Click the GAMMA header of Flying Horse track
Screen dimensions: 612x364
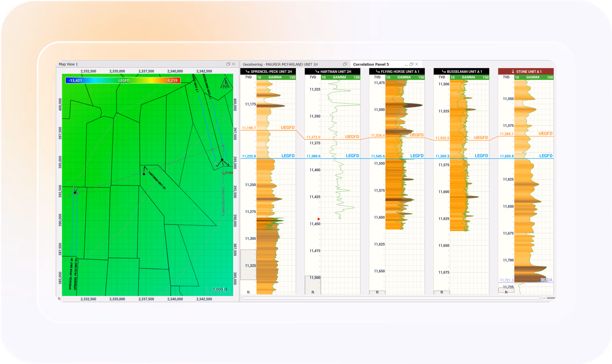coord(404,77)
